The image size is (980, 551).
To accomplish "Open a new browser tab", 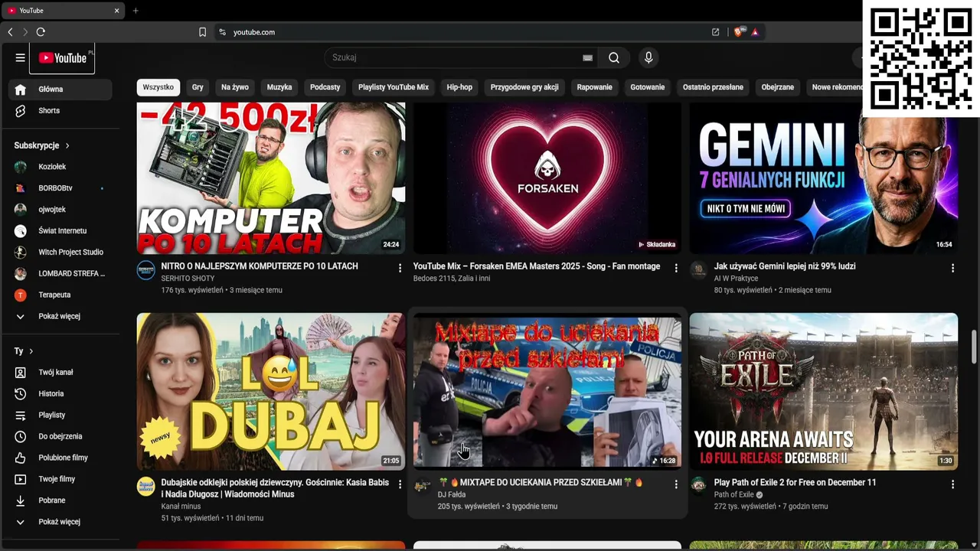I will tap(136, 11).
